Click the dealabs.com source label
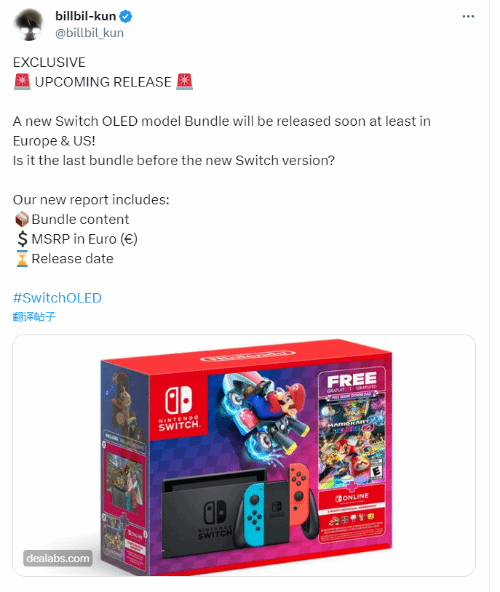The height and width of the screenshot is (592, 500). tap(58, 558)
